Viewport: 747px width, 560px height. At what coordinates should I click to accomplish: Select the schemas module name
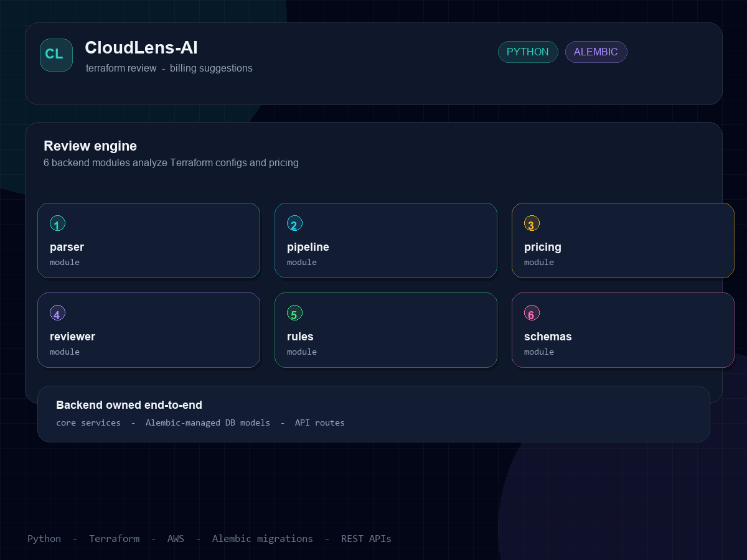pos(548,337)
